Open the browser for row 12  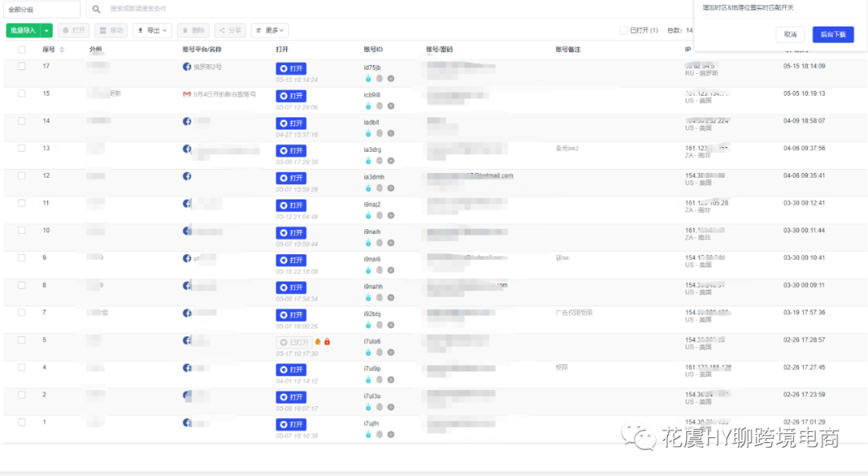[x=291, y=178]
